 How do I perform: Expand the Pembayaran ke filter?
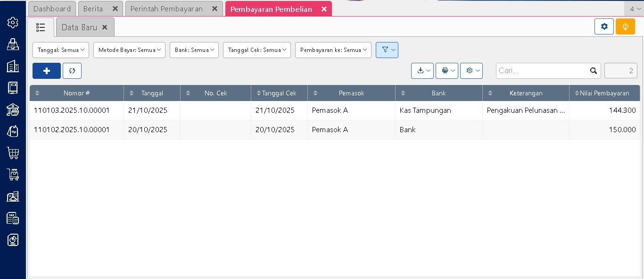(333, 50)
